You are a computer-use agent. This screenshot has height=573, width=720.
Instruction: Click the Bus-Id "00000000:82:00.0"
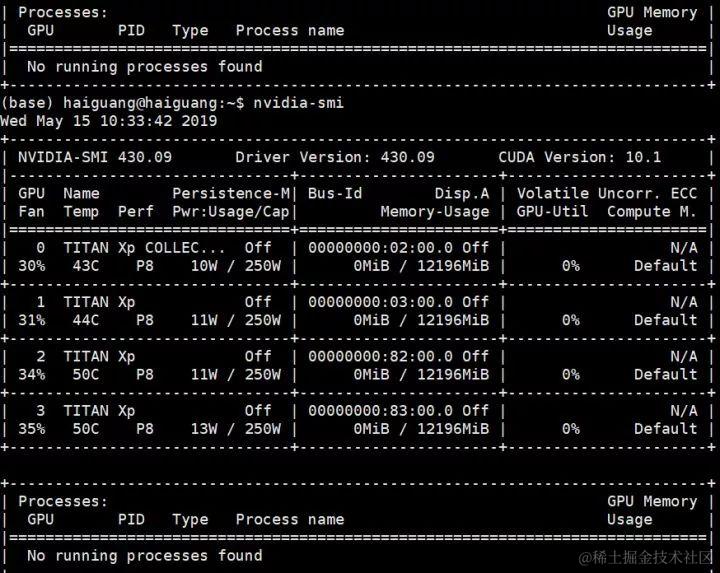coord(381,356)
